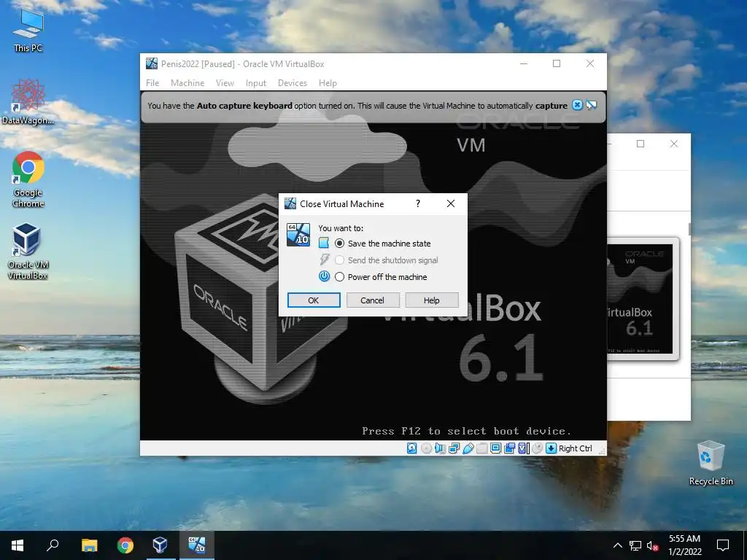
Task: Open the Input menu
Action: (x=256, y=83)
